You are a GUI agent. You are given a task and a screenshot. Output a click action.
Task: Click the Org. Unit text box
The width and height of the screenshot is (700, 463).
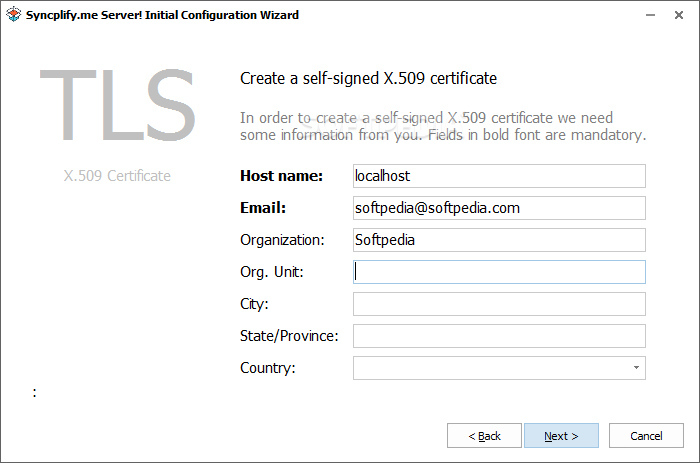click(499, 272)
